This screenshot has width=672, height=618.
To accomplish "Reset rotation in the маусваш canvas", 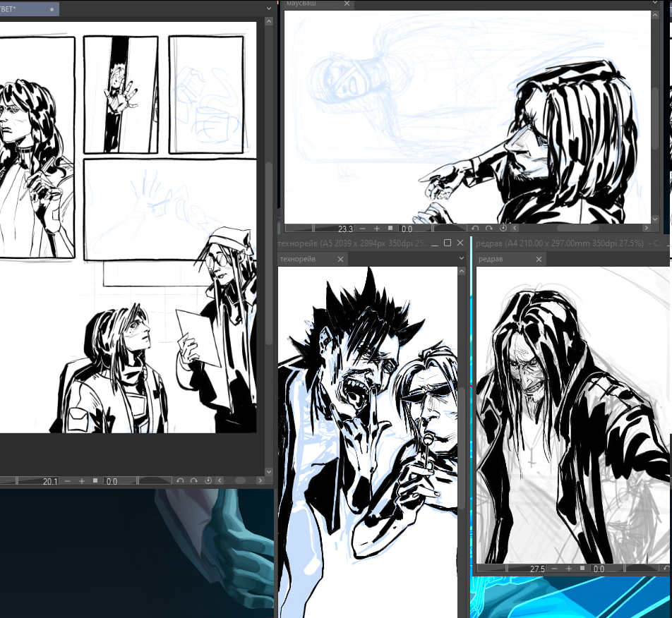I will pyautogui.click(x=503, y=229).
